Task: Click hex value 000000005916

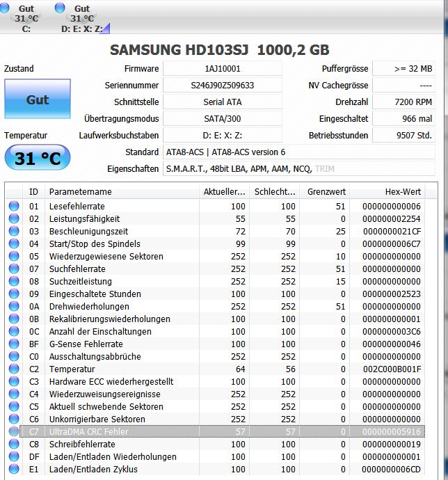Action: coord(392,431)
